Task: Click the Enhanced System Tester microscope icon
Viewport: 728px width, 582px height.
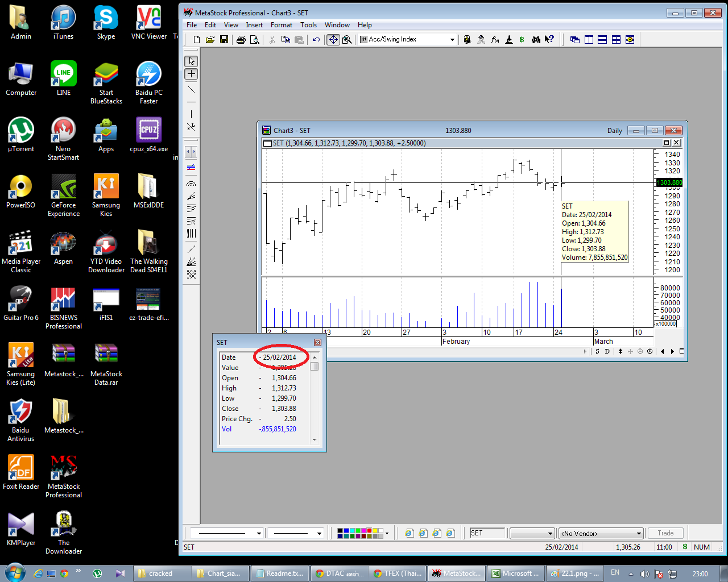Action: 508,40
